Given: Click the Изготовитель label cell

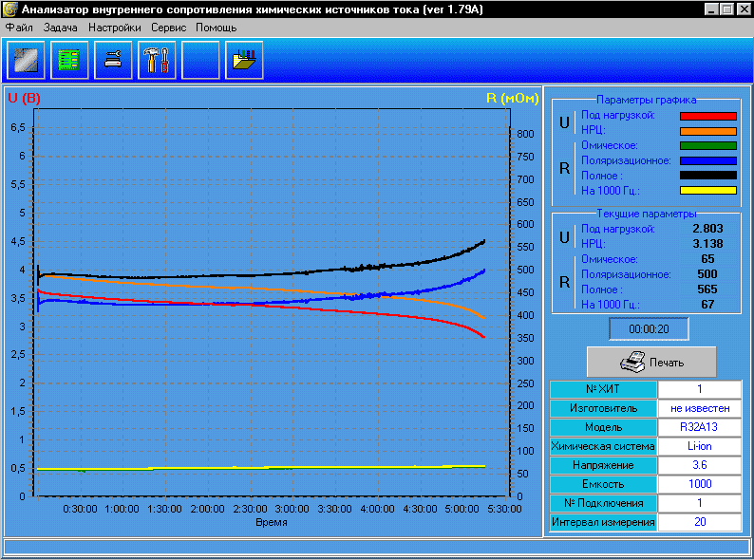Looking at the screenshot, I should coord(603,408).
